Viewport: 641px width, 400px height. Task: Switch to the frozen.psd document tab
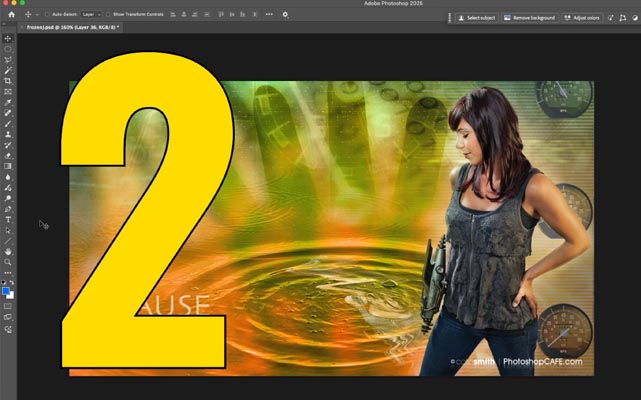[73, 27]
